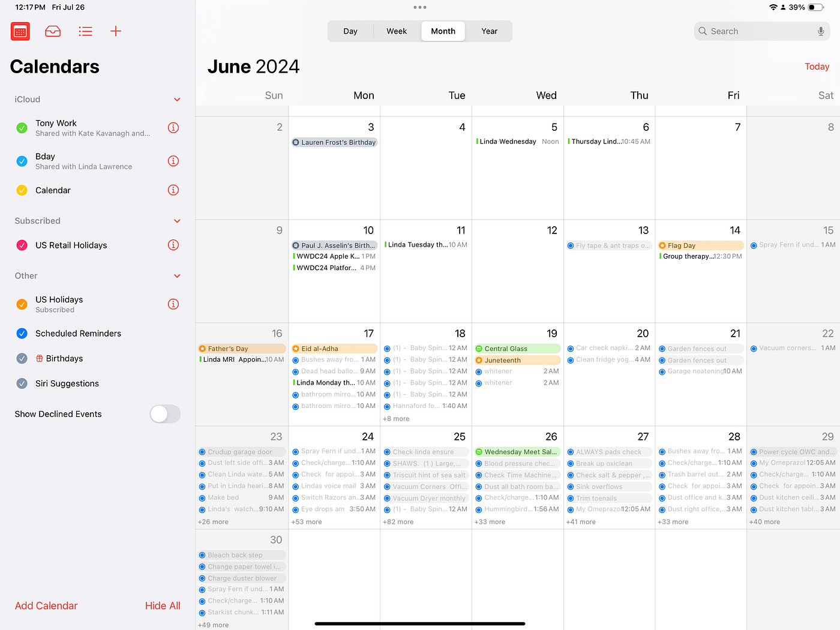The image size is (840, 630).
Task: Open the list view icon in the toolbar
Action: pos(85,31)
